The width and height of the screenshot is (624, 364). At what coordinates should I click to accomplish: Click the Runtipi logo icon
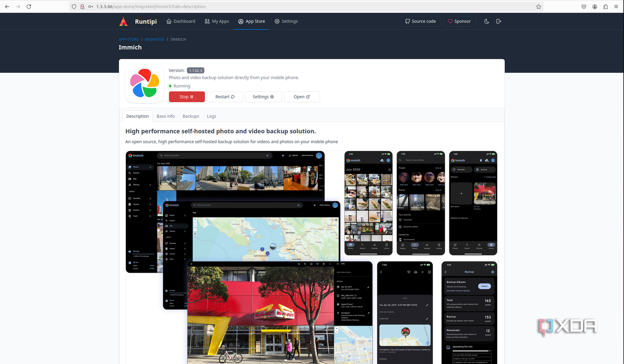point(123,21)
